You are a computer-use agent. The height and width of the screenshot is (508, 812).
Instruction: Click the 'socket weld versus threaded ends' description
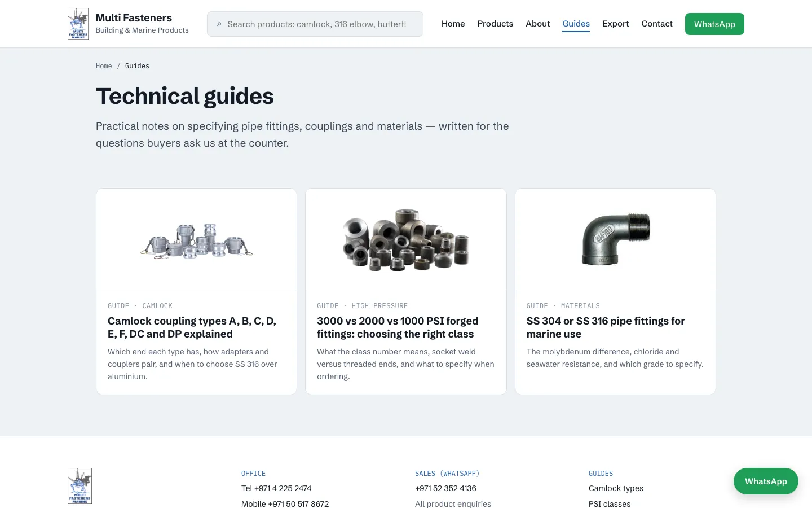(405, 364)
